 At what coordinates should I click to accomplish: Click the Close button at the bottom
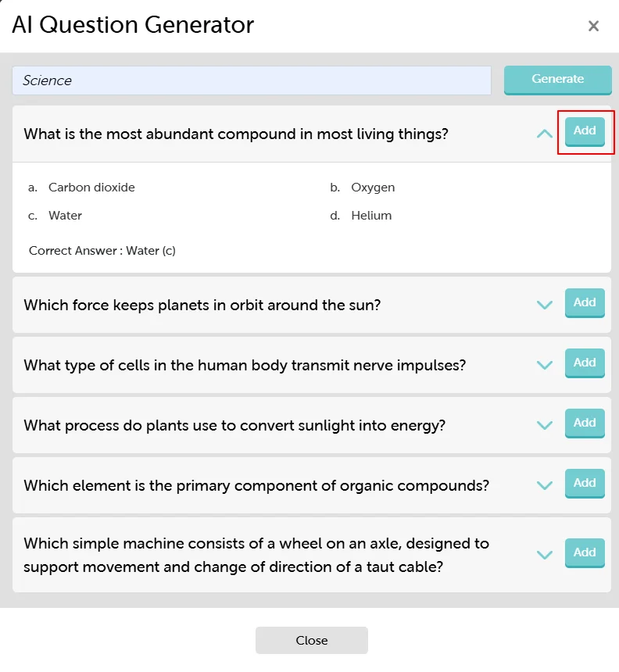coord(311,640)
